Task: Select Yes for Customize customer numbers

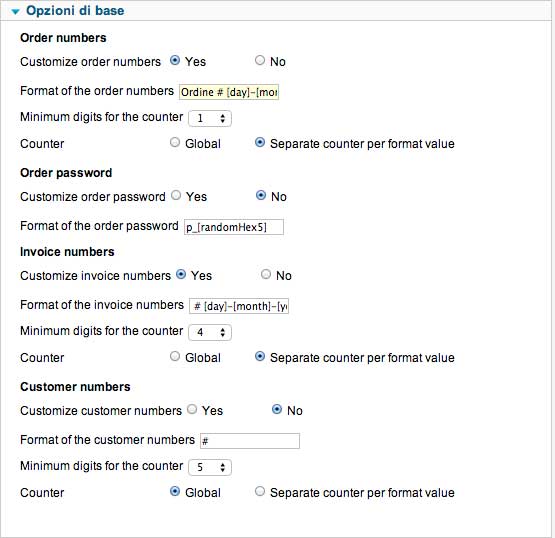Action: [x=192, y=409]
